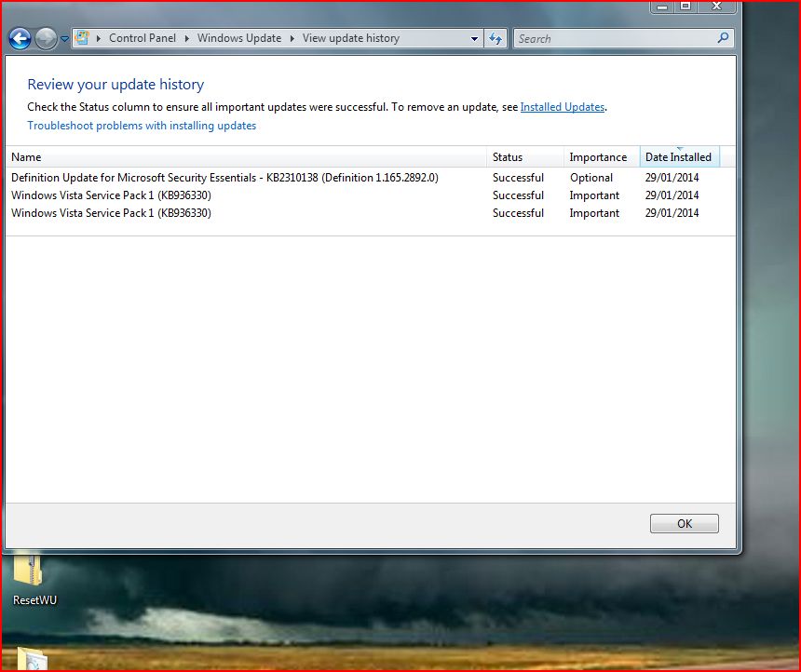
Task: Select the partially visible folder below ResetWU
Action: (x=32, y=659)
